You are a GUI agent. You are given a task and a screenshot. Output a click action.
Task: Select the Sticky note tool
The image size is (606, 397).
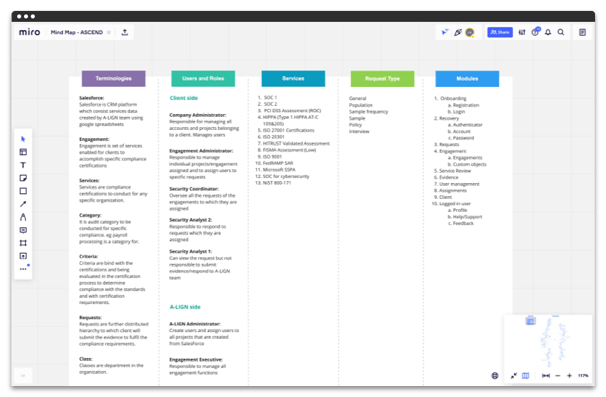tap(23, 178)
